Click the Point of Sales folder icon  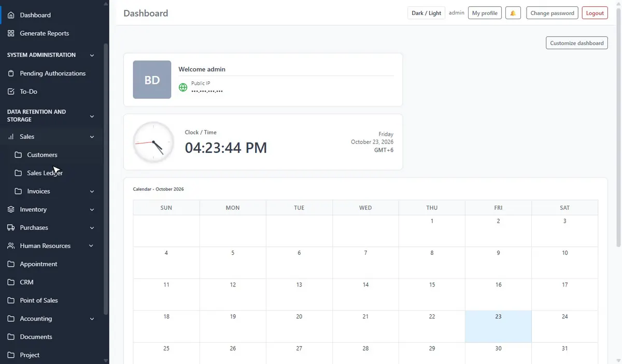point(11,300)
